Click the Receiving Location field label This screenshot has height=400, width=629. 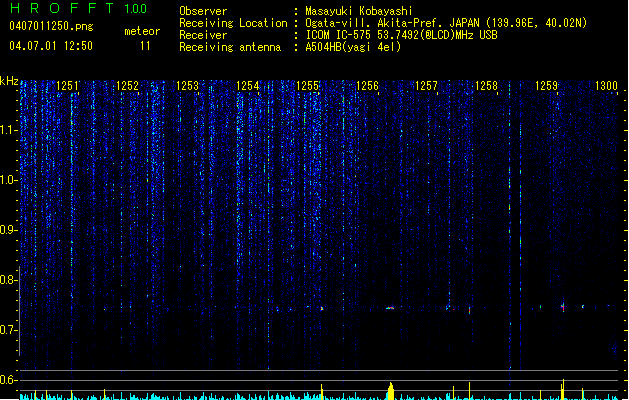(233, 23)
